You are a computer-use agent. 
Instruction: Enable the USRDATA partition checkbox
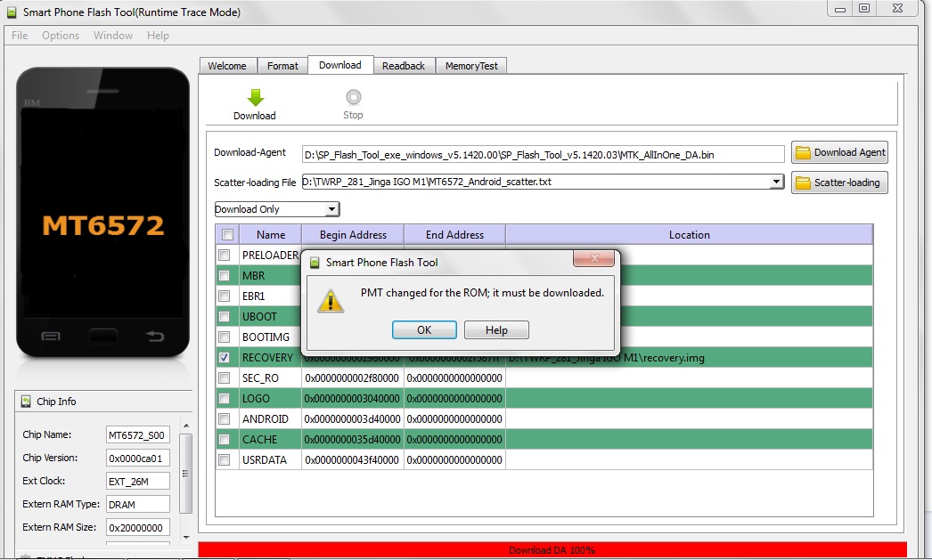coord(227,459)
